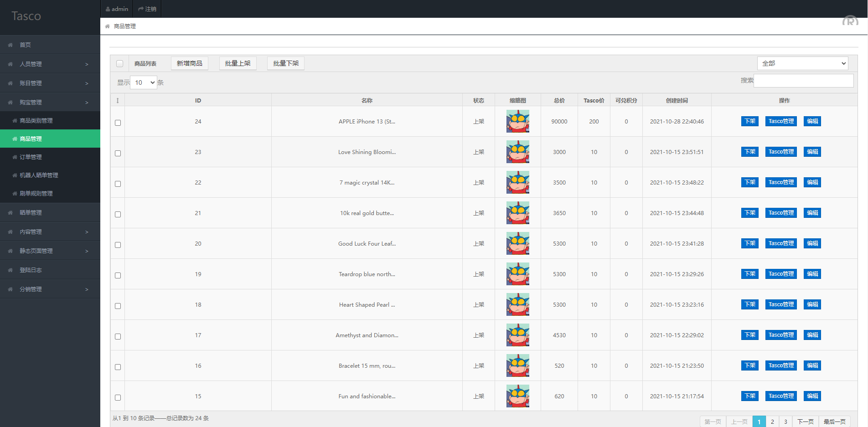Click the home icon in the breadcrumb

coord(108,26)
